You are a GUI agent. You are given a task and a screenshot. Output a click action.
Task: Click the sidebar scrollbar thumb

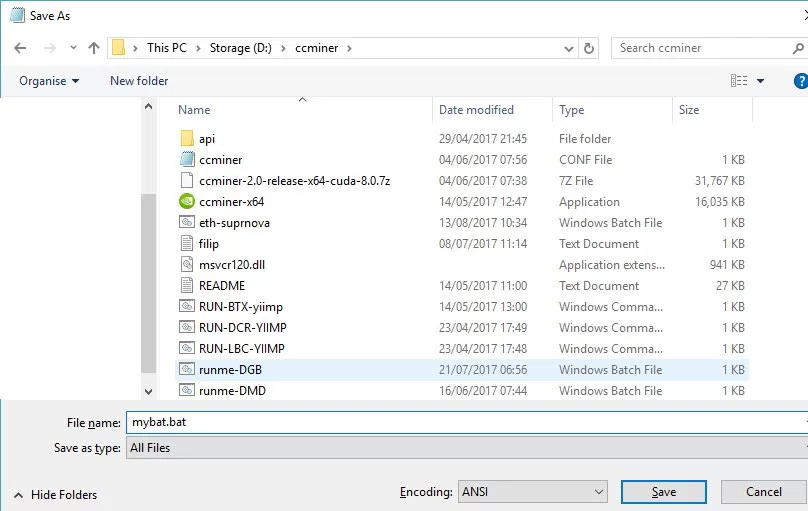[x=148, y=283]
